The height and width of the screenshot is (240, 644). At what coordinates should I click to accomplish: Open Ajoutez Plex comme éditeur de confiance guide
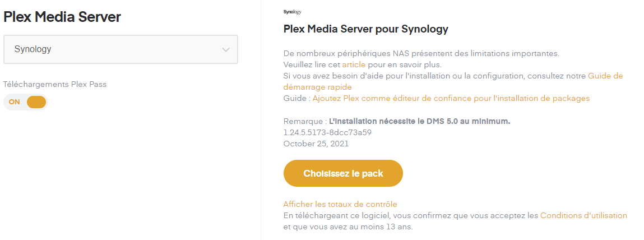point(451,98)
